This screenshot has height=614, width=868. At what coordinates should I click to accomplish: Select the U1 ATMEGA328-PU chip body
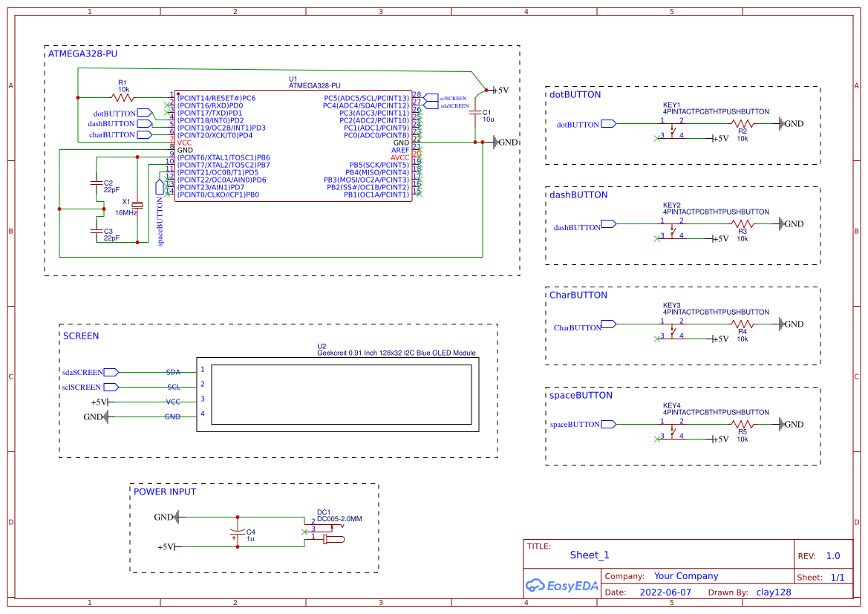tap(293, 146)
